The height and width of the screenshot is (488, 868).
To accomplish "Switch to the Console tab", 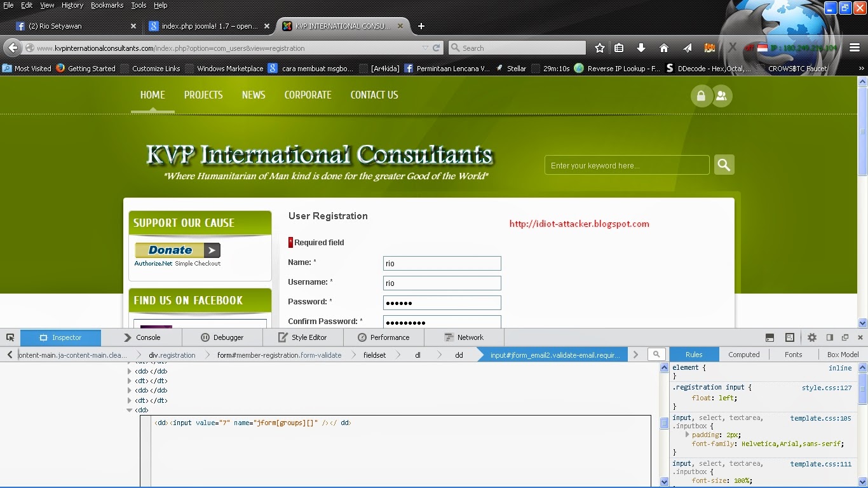I will pos(142,337).
